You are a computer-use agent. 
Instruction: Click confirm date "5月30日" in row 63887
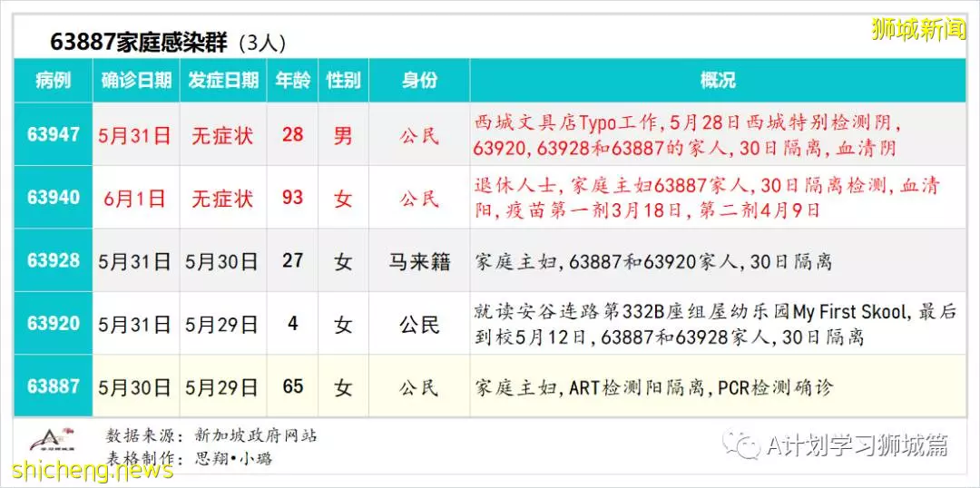(135, 387)
